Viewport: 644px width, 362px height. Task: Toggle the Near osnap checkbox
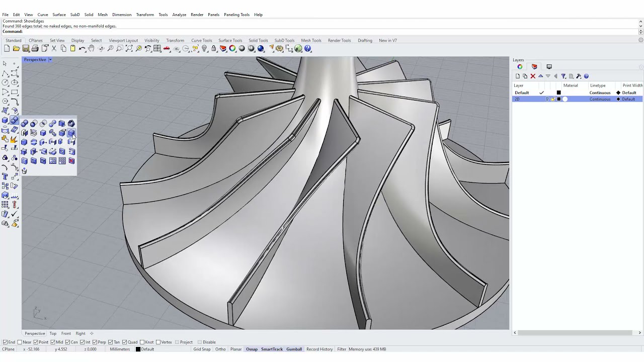[x=20, y=342]
